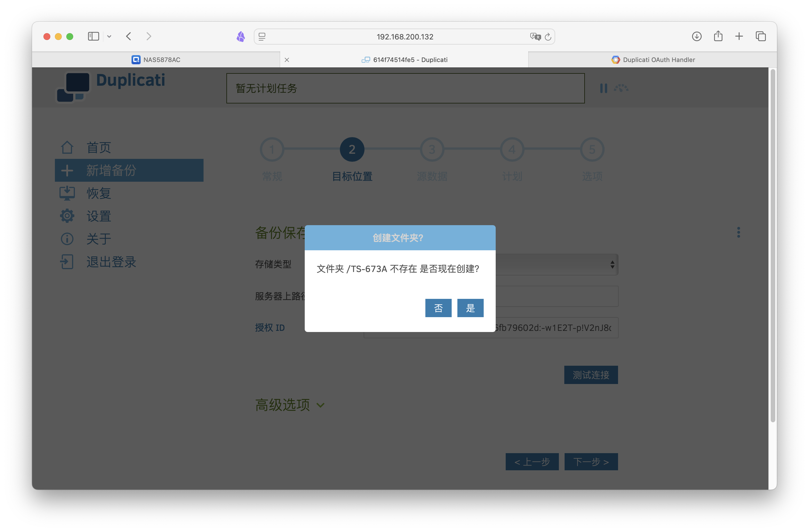This screenshot has width=809, height=532.
Task: Show the tab overview icon
Action: [x=760, y=36]
